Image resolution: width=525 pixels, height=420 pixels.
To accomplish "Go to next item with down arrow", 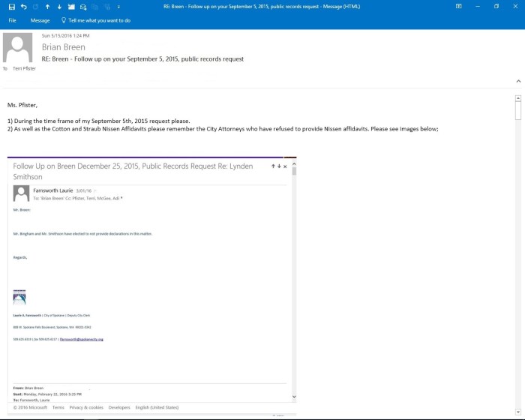I will [x=59, y=6].
